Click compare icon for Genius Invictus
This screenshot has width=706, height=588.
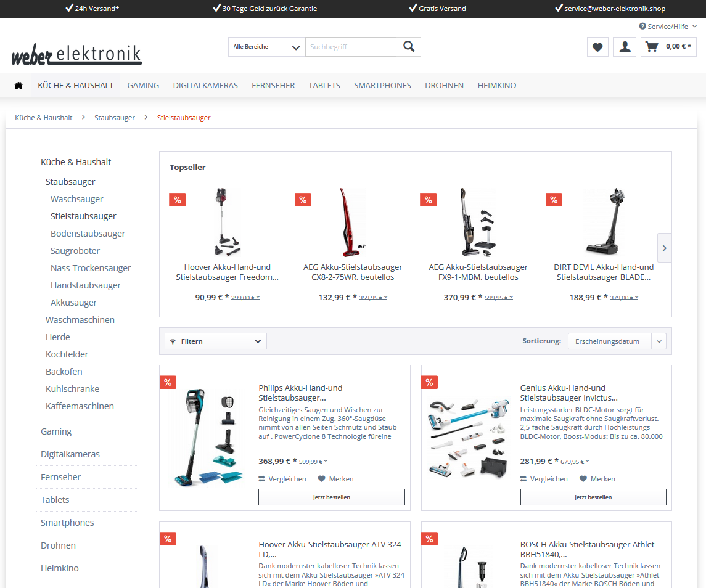click(523, 479)
